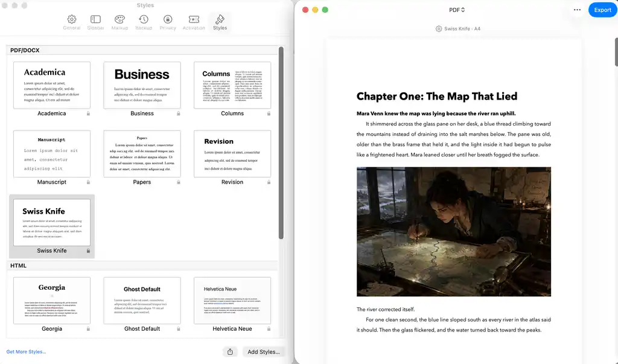Open the Privacy preferences tab
618x364 pixels.
point(168,22)
